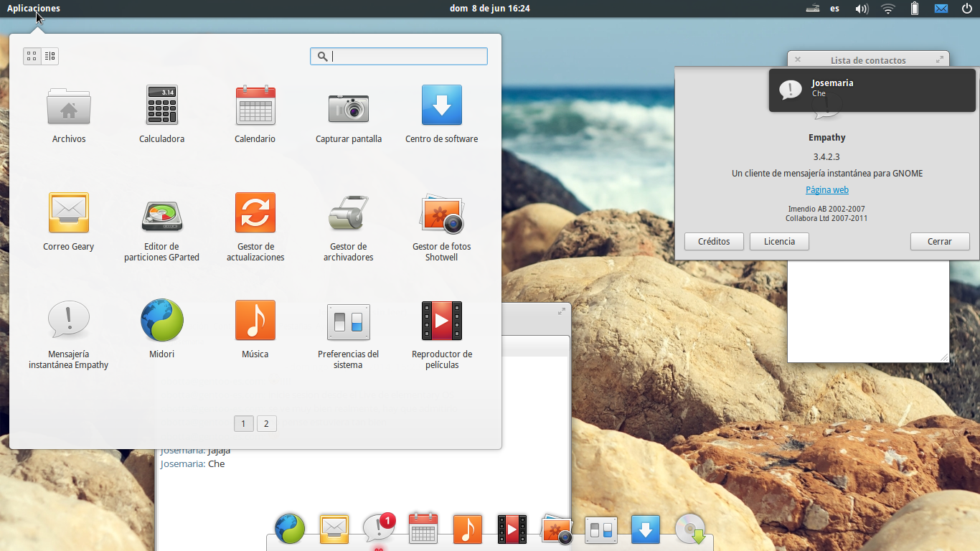Image resolution: width=980 pixels, height=551 pixels.
Task: Open Mensajería instantánea Empathy from grid
Action: pos(69,335)
